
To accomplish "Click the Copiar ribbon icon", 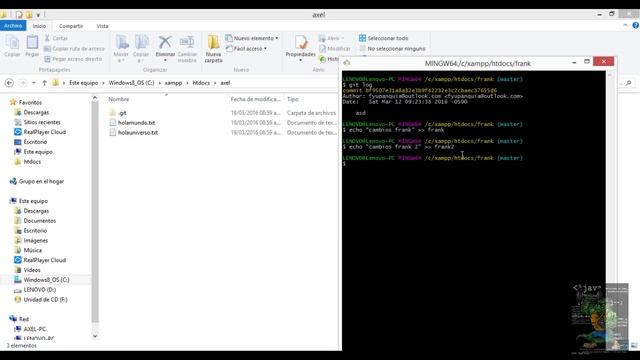I will coord(12,46).
